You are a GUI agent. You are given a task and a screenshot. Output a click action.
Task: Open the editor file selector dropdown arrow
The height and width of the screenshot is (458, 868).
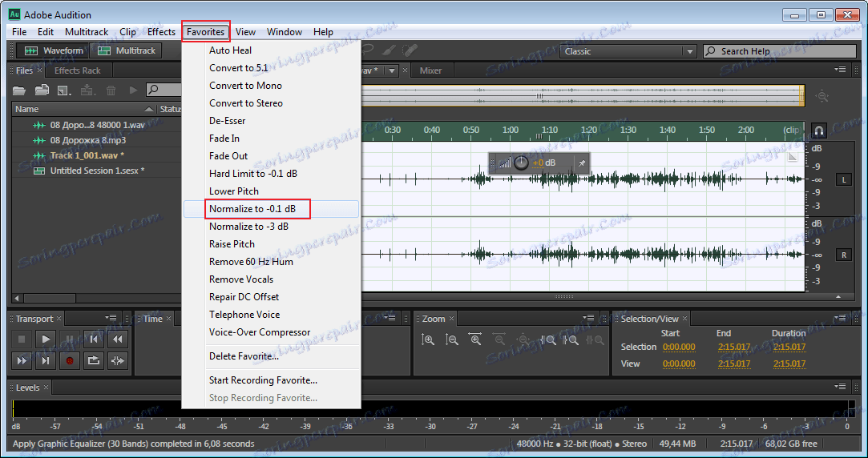(392, 70)
